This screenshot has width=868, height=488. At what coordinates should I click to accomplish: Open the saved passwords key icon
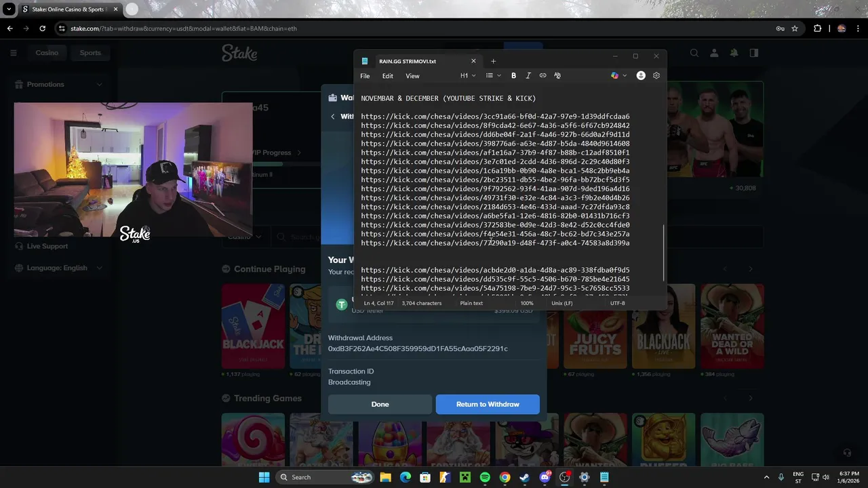click(780, 28)
